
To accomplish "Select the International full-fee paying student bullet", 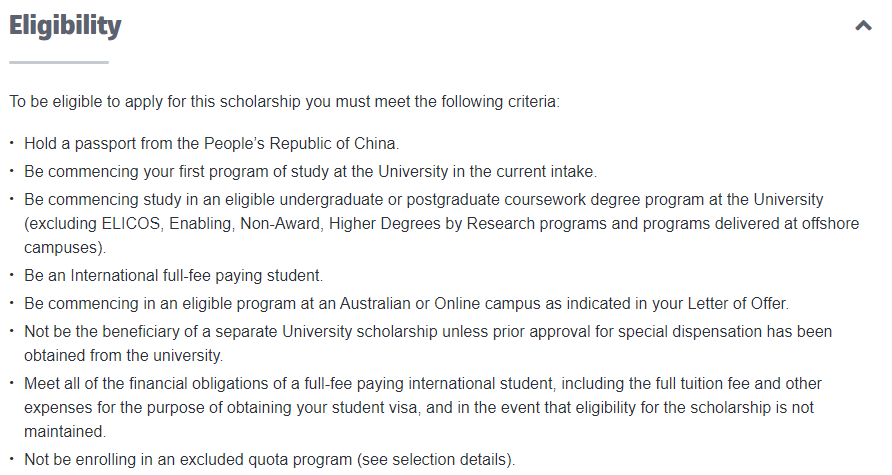I will pyautogui.click(x=174, y=275).
